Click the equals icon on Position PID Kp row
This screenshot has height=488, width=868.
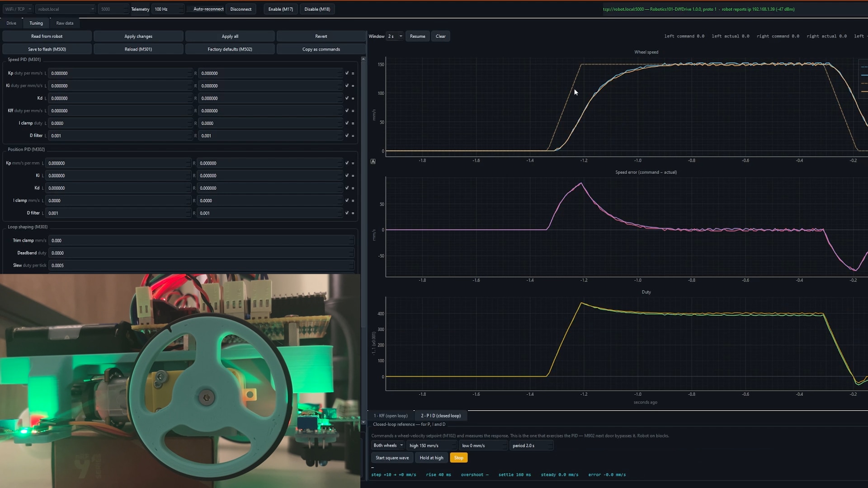(x=353, y=163)
